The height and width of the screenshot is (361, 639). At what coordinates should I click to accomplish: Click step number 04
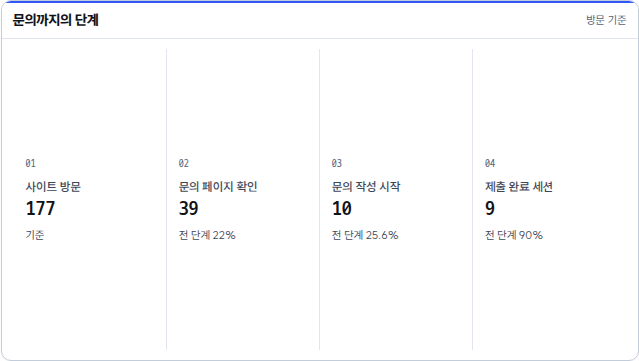coord(490,163)
